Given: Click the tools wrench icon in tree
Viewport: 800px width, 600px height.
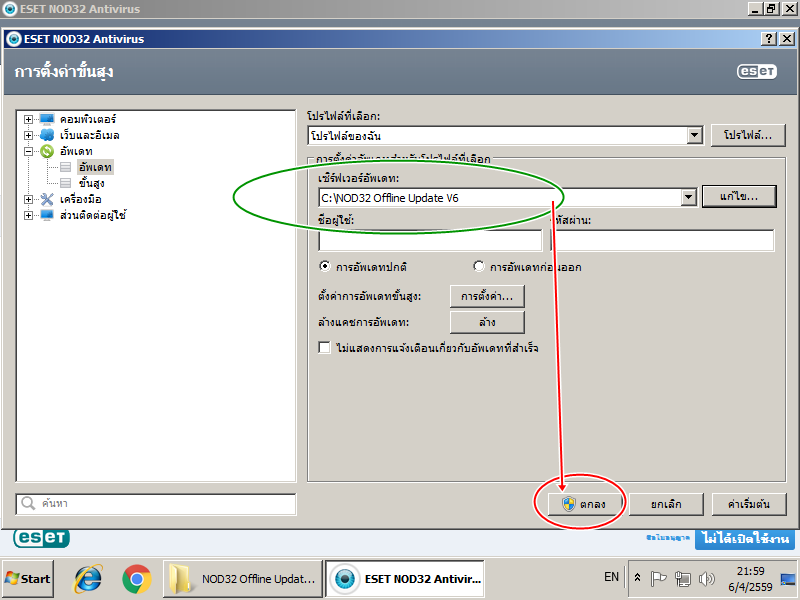Looking at the screenshot, I should tap(47, 199).
